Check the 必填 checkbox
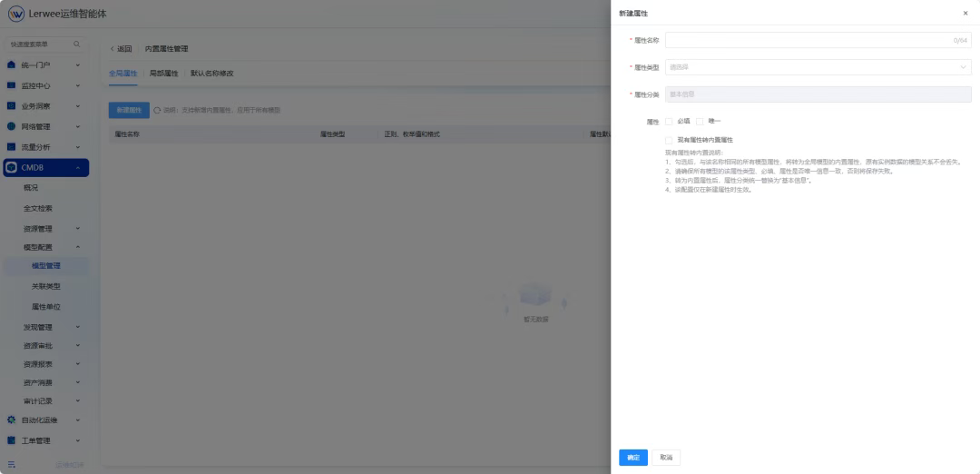The image size is (980, 474). pyautogui.click(x=669, y=121)
